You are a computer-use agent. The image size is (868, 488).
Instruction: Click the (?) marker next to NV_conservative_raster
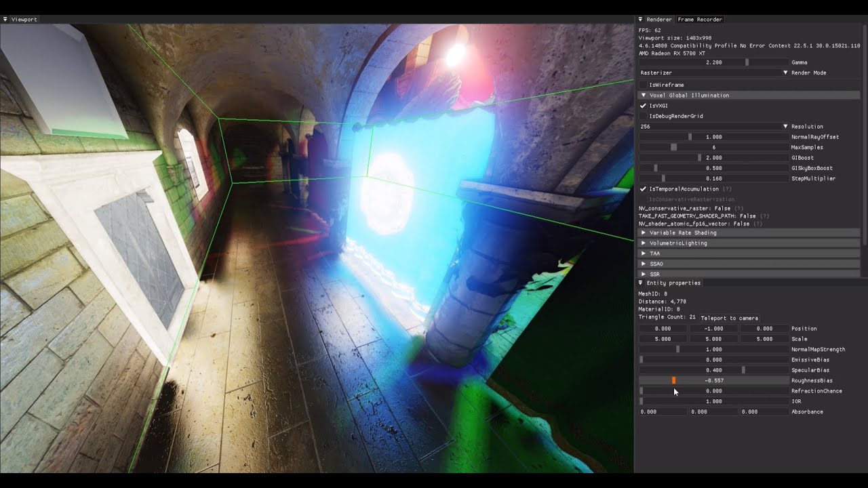point(738,208)
